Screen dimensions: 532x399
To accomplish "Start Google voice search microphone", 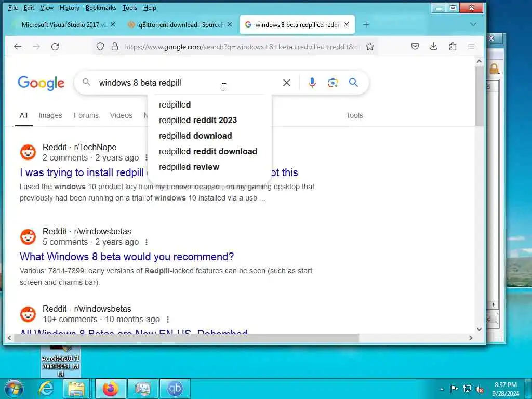I will (x=312, y=83).
